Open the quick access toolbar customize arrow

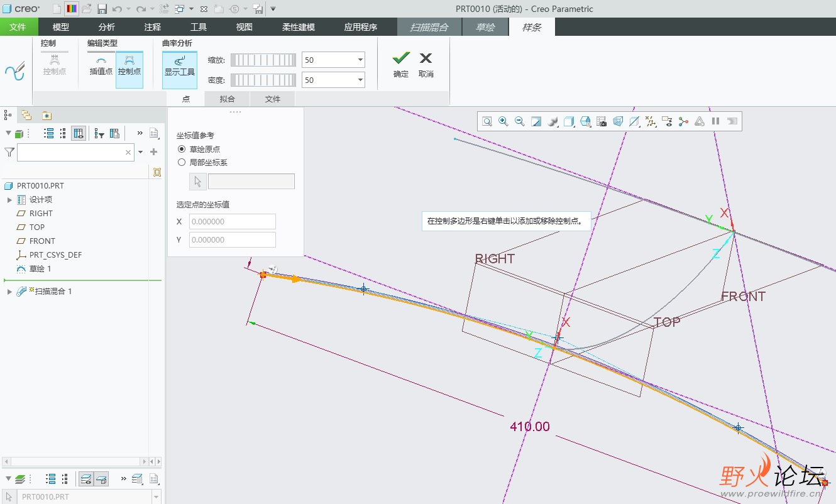[x=273, y=9]
